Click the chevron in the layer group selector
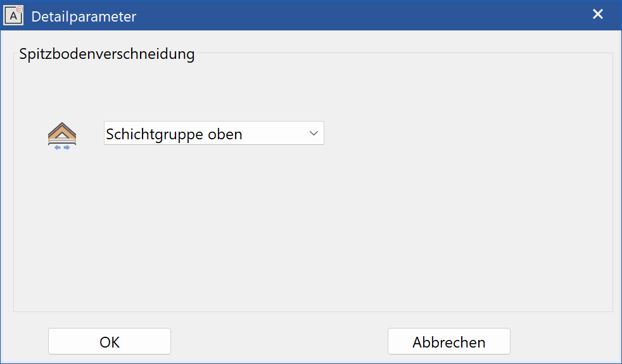Viewport: 622px width, 364px height. click(x=314, y=133)
